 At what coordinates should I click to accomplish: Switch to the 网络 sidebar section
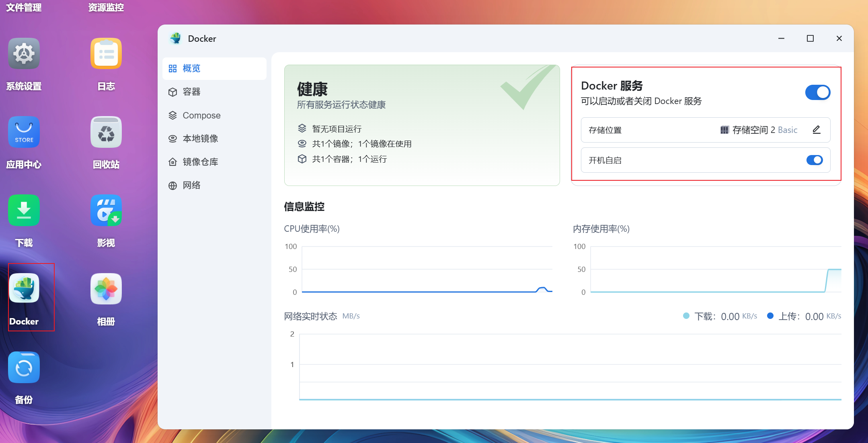tap(191, 185)
